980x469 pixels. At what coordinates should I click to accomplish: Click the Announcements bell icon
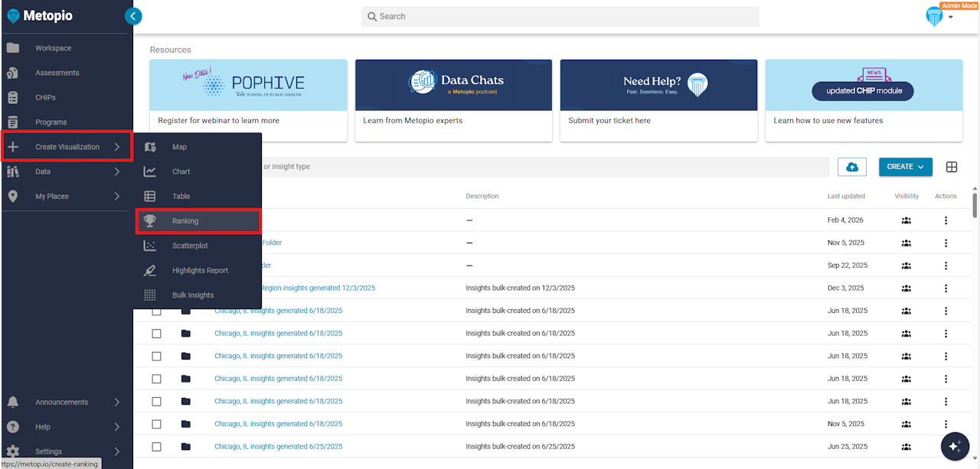(x=13, y=402)
